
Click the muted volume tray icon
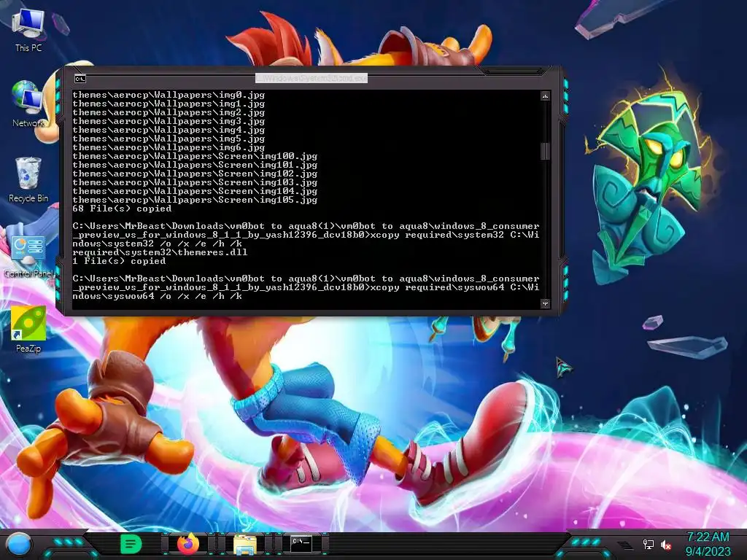tap(666, 545)
